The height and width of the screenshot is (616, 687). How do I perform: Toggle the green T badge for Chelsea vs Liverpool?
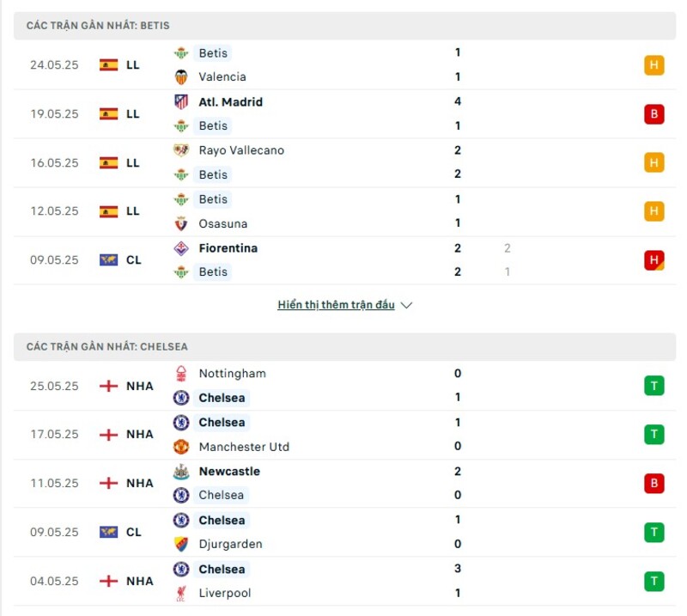point(655,581)
